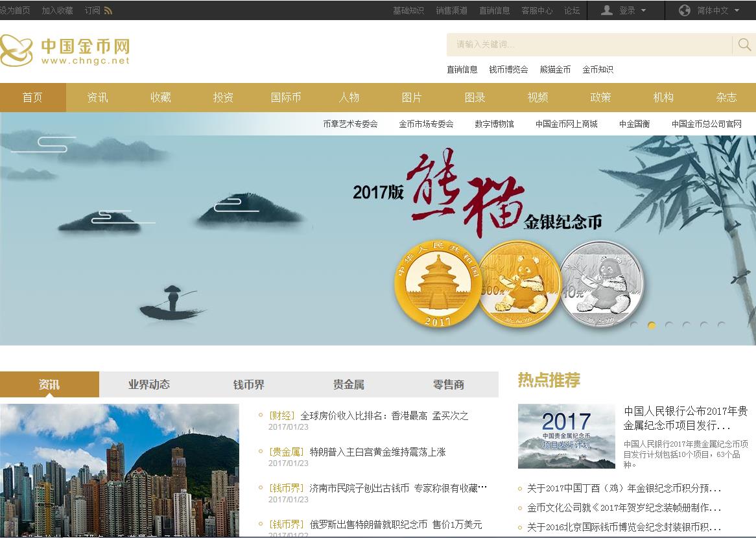This screenshot has width=756, height=538.
Task: Click 设为首页 link in top bar
Action: (15, 10)
